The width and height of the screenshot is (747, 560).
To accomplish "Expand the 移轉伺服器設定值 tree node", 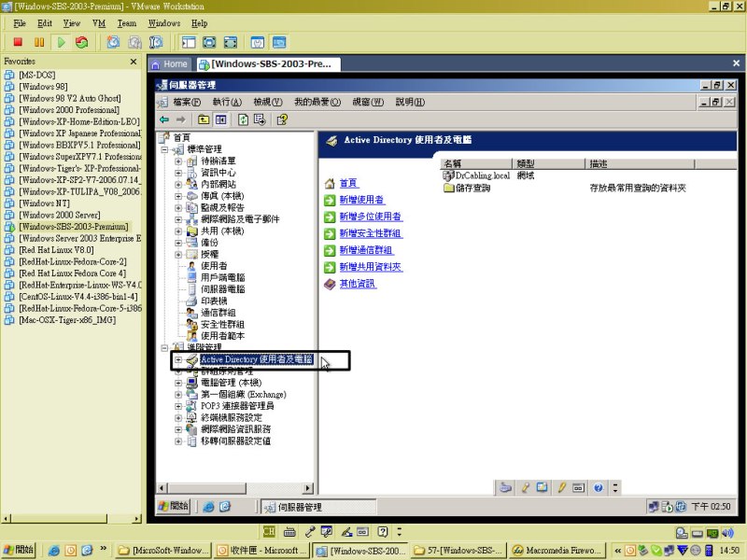I will 178,441.
